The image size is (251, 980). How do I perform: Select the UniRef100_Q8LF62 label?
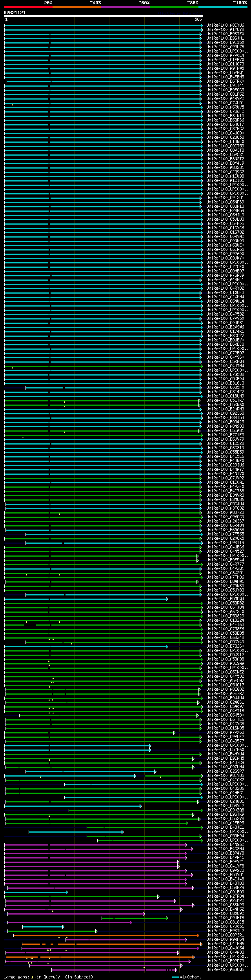[225, 94]
